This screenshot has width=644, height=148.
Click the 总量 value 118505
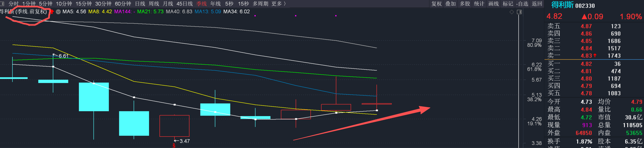tap(633, 125)
